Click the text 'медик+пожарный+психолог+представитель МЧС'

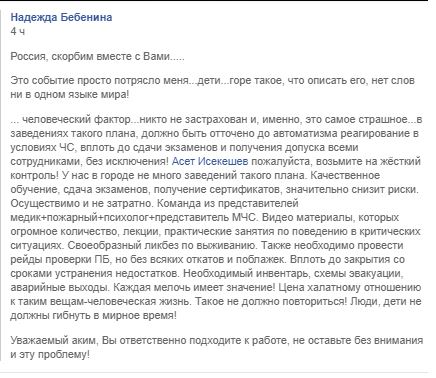133,217
